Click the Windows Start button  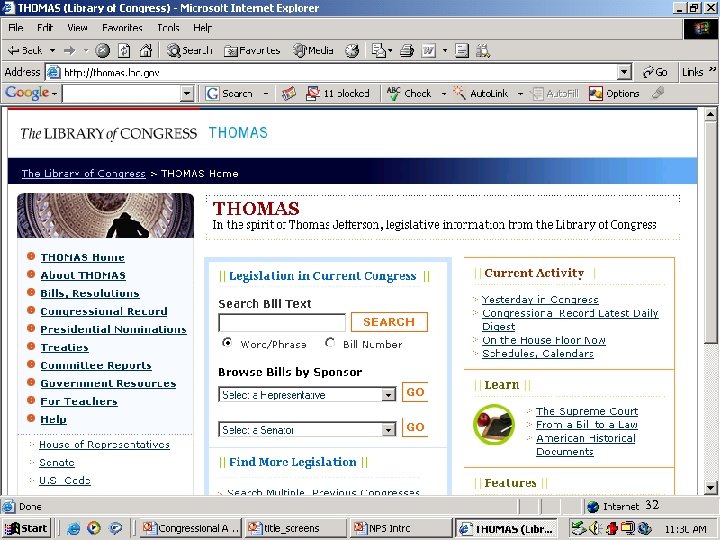click(x=26, y=529)
